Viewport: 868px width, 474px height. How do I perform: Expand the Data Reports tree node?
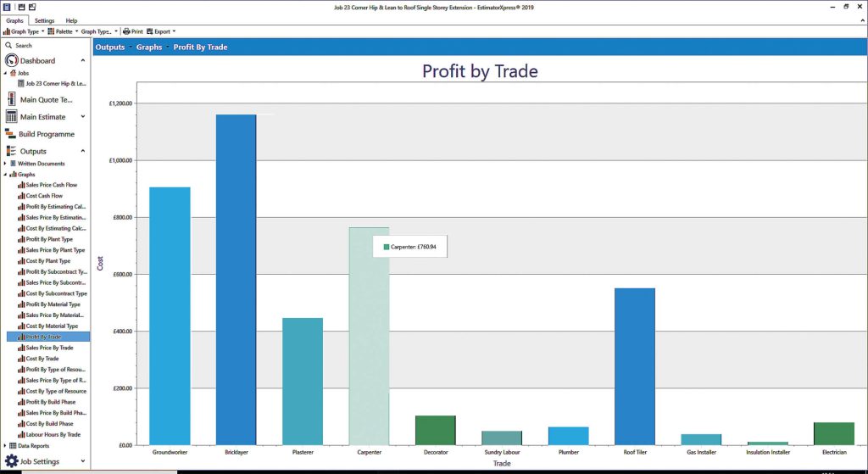click(5, 446)
